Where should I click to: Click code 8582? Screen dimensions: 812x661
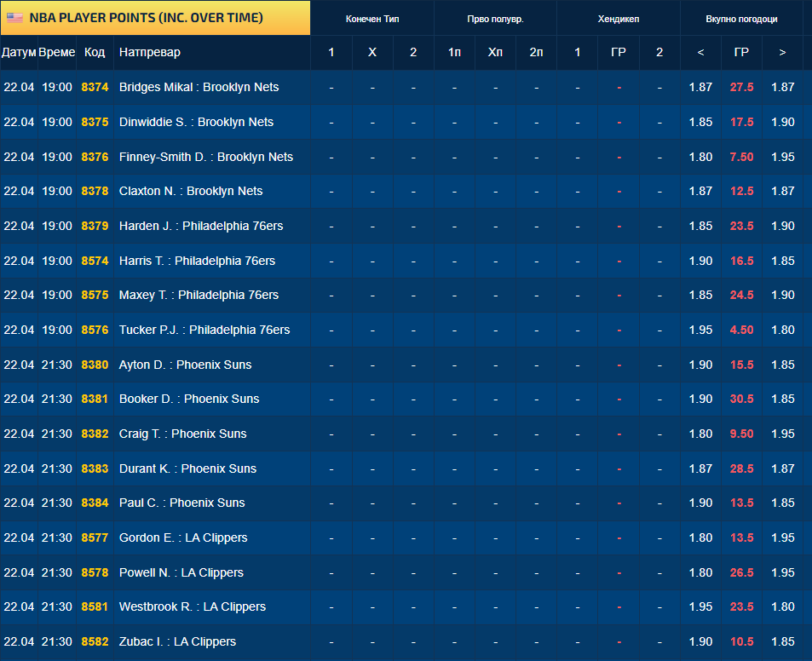click(x=95, y=641)
